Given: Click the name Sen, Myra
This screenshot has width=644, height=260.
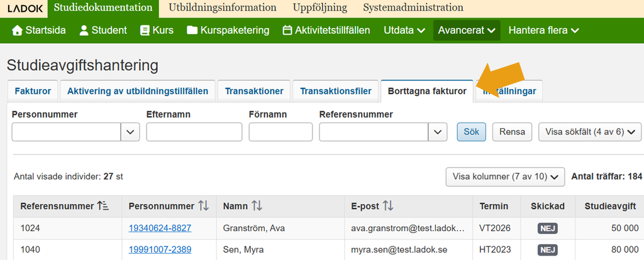Looking at the screenshot, I should click(x=243, y=250).
